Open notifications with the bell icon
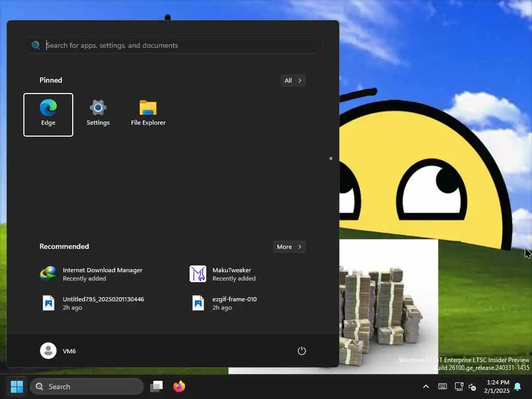This screenshot has width=532, height=399. 518,387
